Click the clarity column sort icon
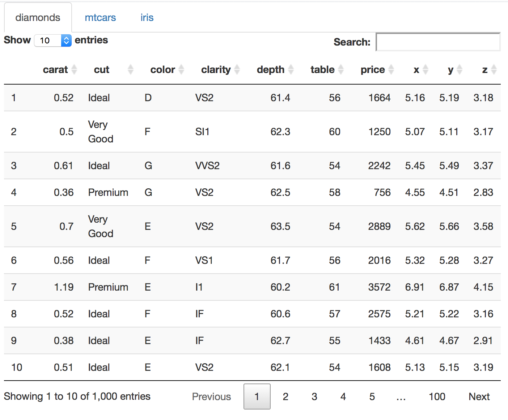 coord(237,69)
